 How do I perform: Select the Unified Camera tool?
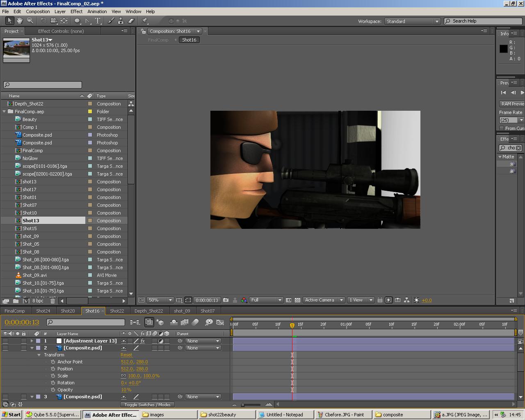(x=54, y=21)
